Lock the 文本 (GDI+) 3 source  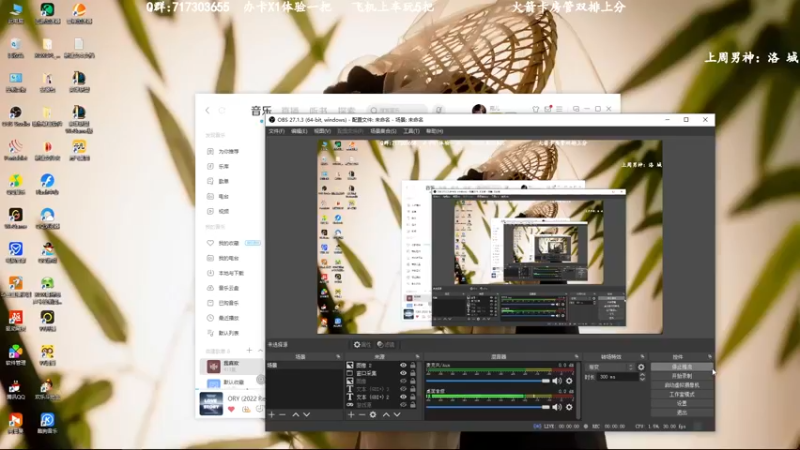point(413,389)
